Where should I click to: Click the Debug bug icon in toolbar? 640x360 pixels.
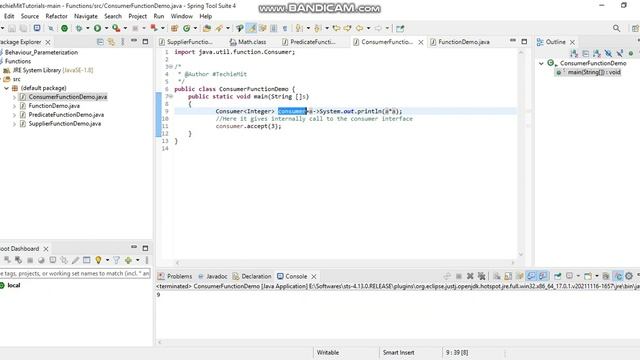(x=79, y=28)
